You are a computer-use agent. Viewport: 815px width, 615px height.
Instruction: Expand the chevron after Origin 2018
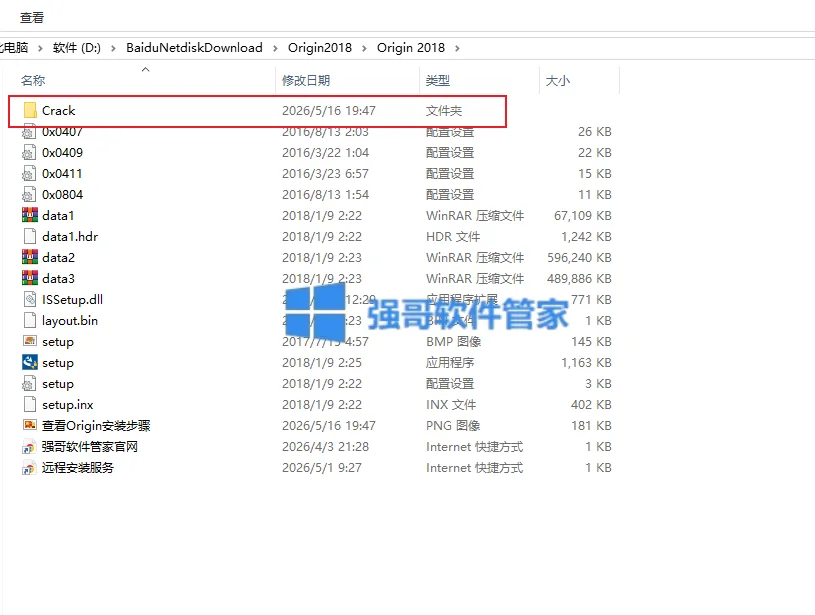pos(457,48)
